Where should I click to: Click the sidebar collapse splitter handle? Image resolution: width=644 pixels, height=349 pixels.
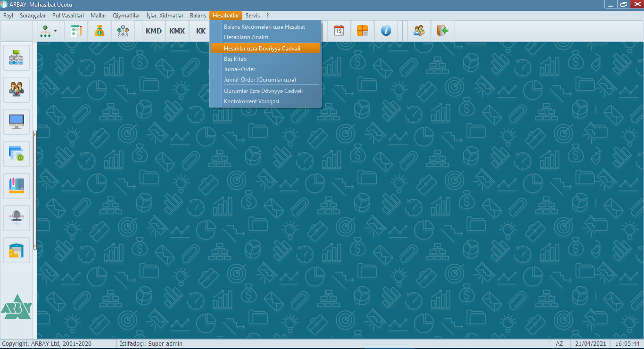(x=35, y=190)
